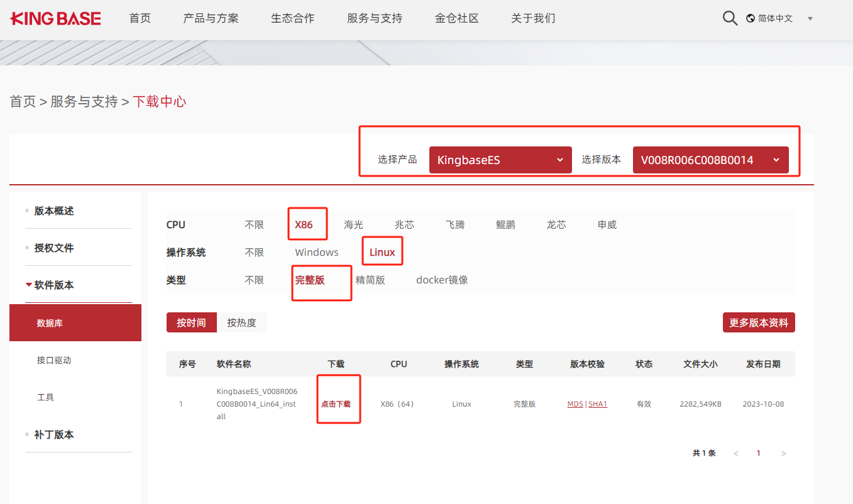Open the SHA1 checksum link

coord(598,404)
